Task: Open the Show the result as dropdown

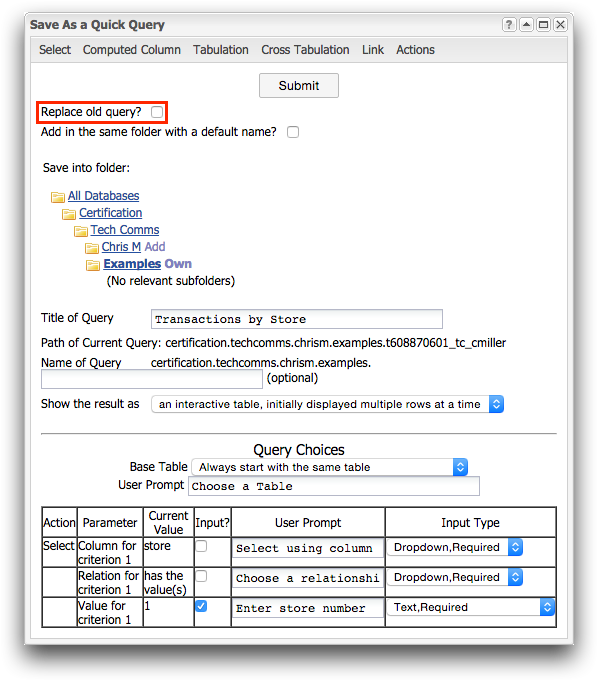Action: [327, 404]
